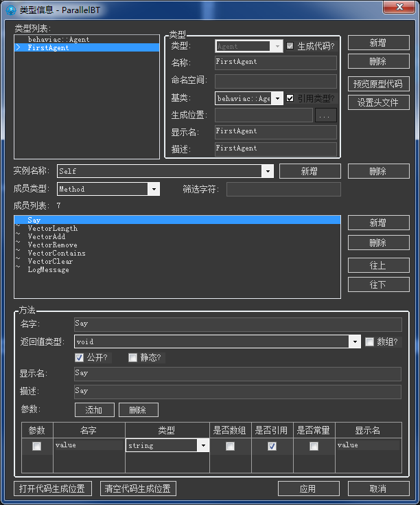The height and width of the screenshot is (505, 420).
Task: Uncheck the 公开 checkbox
Action: 80,357
